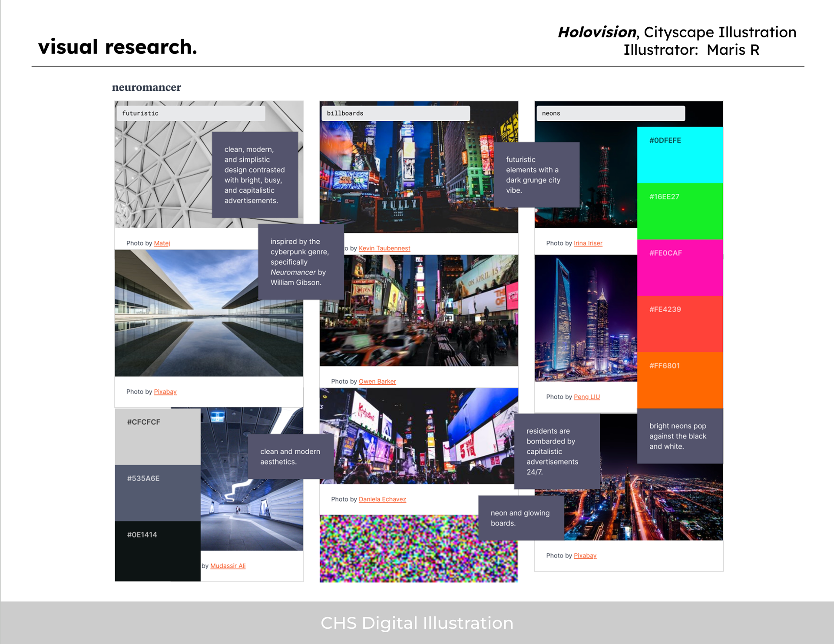Select the green #16EE27 color swatch
Viewport: 834px width, 644px height.
pos(680,212)
